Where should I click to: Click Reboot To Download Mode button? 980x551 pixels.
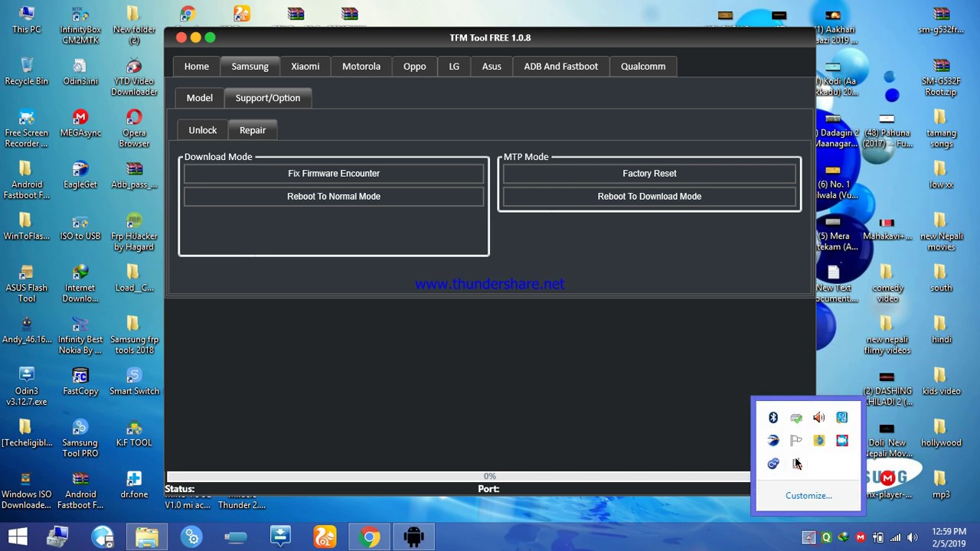pos(649,197)
